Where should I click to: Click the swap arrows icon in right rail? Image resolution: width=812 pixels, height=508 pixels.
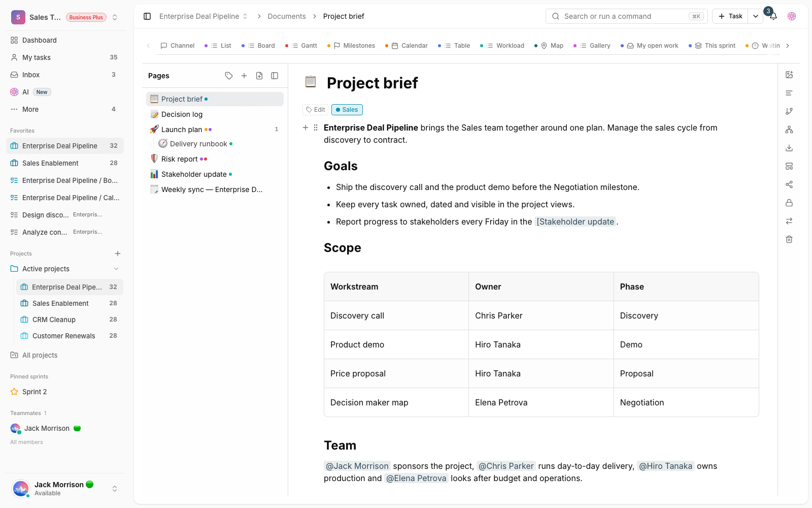click(x=789, y=221)
